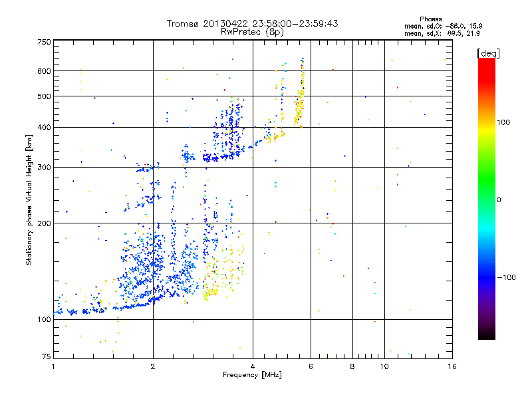Click y-axis tick label '500'
532x399 pixels.
point(44,96)
